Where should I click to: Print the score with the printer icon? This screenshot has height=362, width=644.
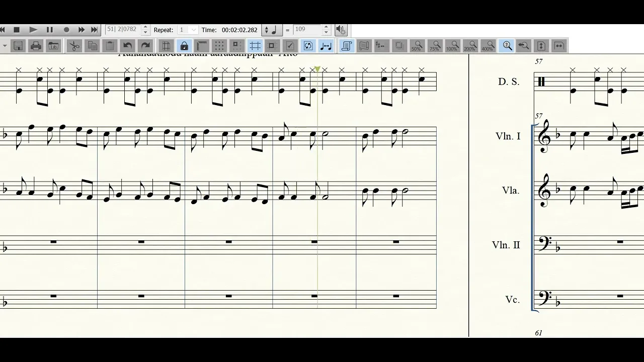(x=36, y=46)
